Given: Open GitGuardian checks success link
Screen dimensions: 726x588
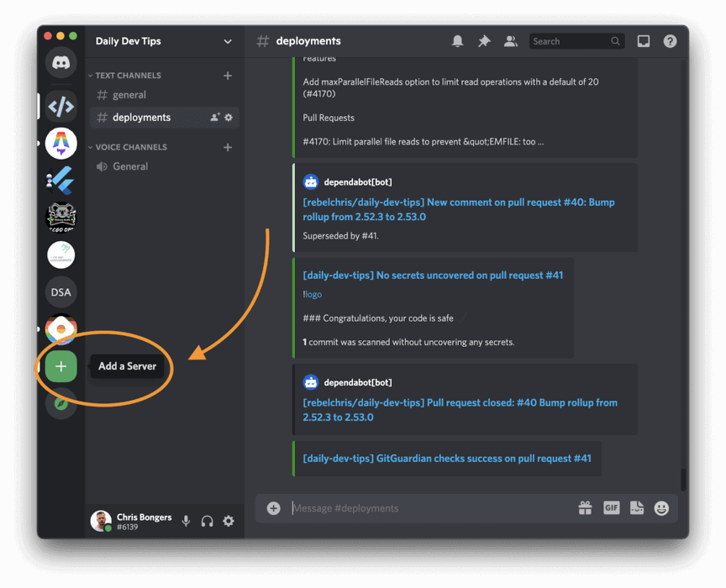Looking at the screenshot, I should (x=447, y=459).
